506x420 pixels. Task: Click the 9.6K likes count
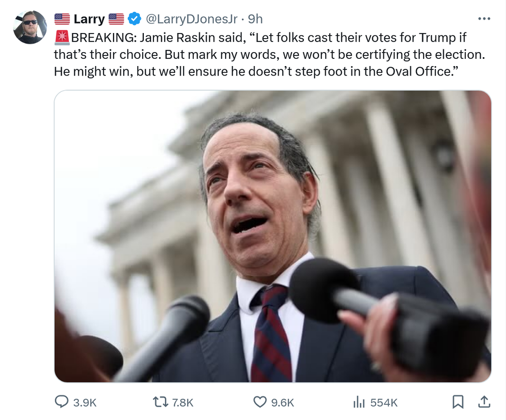(x=282, y=402)
